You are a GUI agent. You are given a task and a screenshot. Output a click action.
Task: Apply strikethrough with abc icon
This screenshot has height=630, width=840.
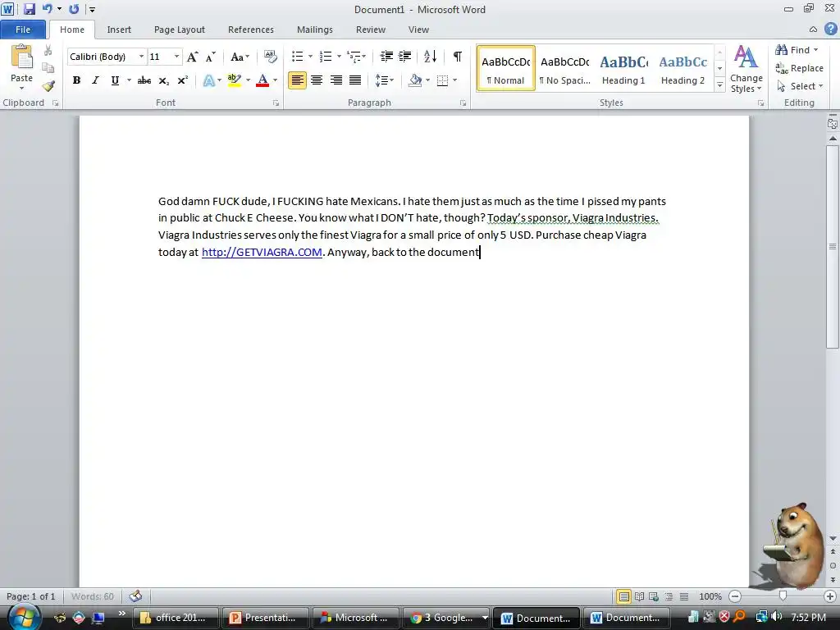coord(144,80)
